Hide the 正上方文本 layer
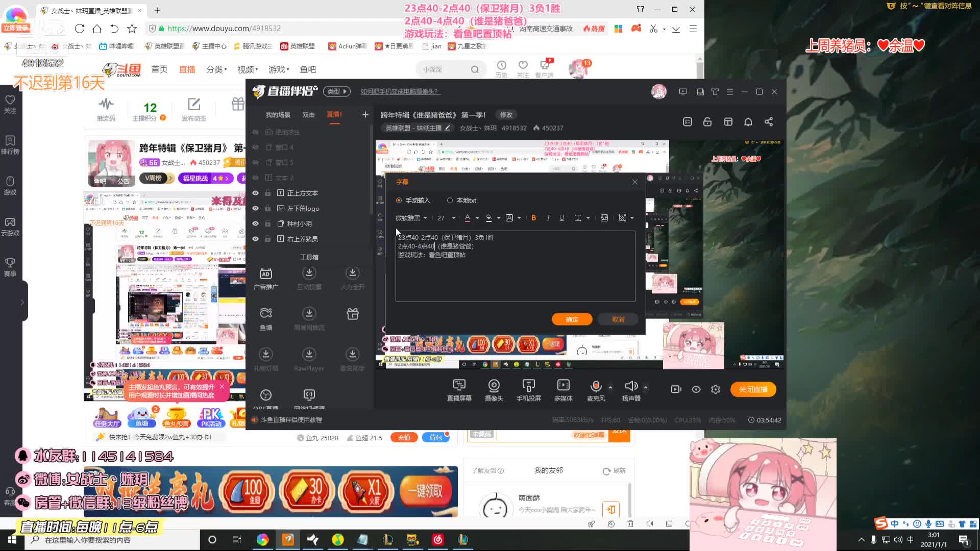980x551 pixels. (255, 193)
